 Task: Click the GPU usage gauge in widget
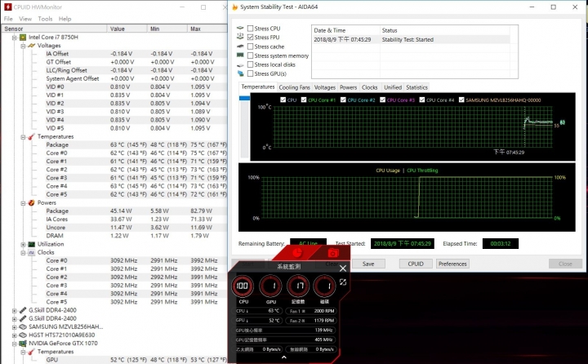click(x=271, y=287)
